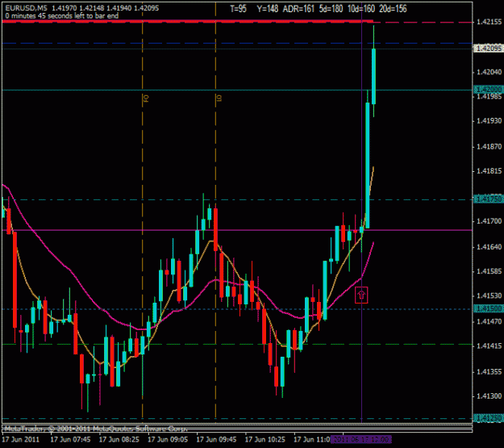Click the red up-arrow signal marker
This screenshot has height=448, width=504.
361,295
